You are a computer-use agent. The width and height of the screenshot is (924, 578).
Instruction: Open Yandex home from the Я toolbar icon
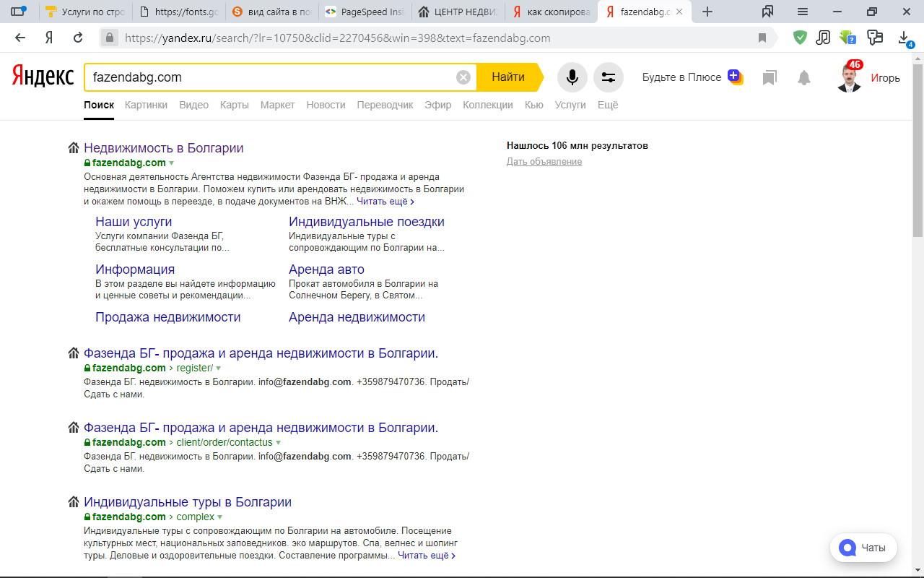point(49,38)
